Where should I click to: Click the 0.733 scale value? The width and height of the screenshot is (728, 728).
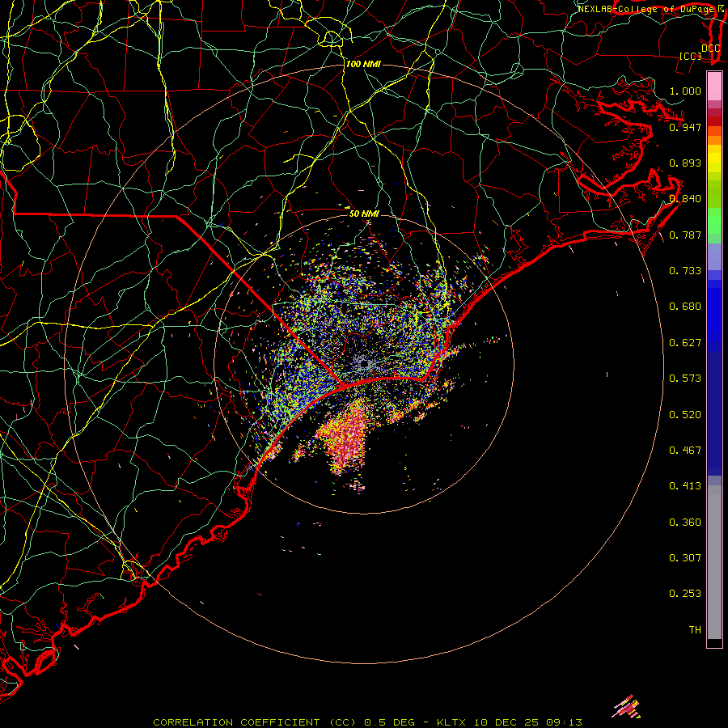685,271
